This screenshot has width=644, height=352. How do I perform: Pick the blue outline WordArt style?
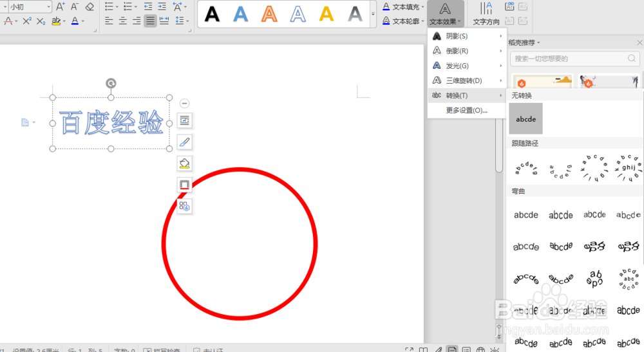click(298, 14)
